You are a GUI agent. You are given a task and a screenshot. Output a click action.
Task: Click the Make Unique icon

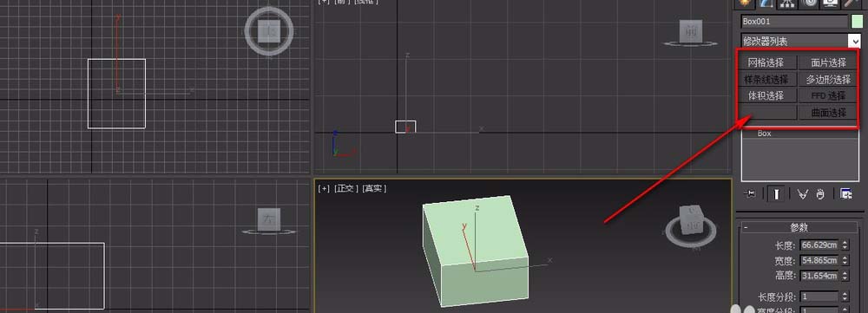click(802, 193)
